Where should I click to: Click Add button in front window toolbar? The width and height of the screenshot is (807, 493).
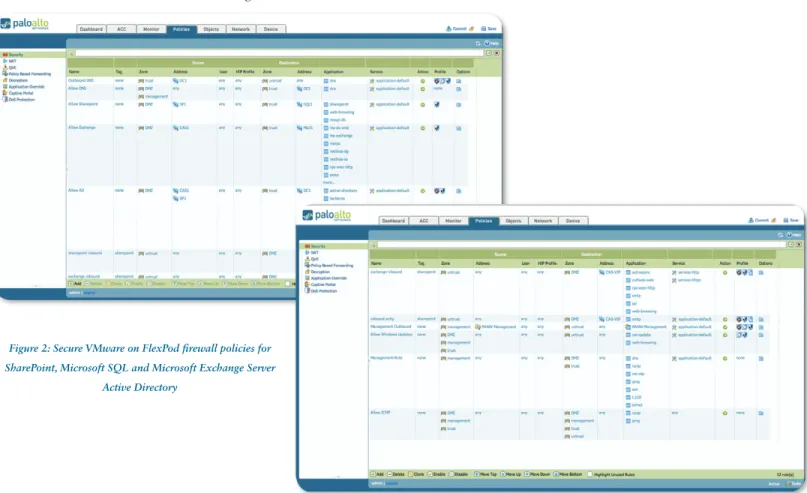(377, 474)
